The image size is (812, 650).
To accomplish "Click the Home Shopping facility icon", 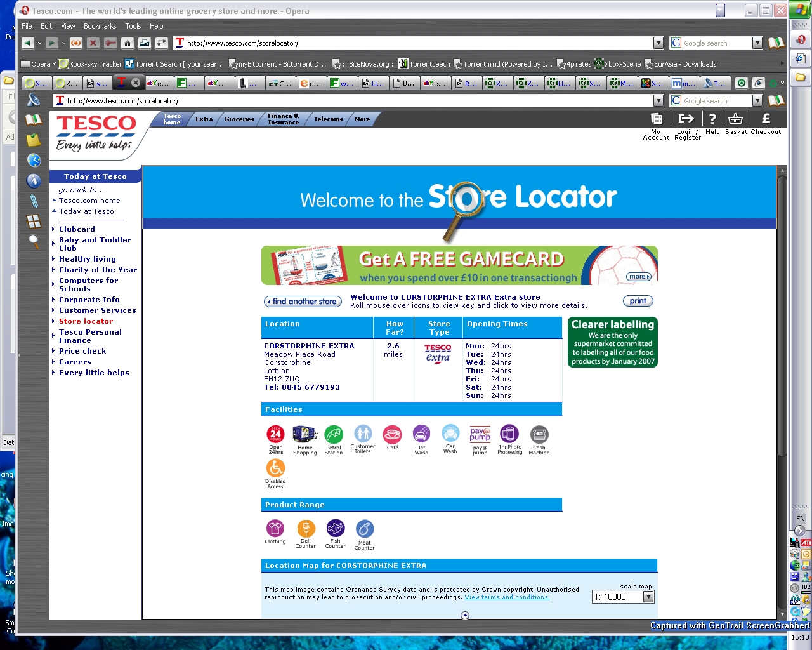I will pyautogui.click(x=304, y=434).
